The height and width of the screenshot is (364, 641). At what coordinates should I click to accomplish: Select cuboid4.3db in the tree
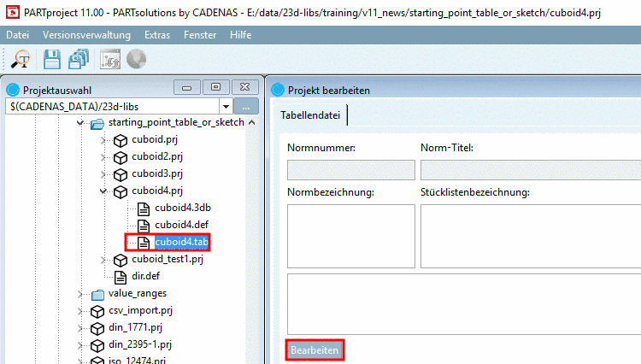pyautogui.click(x=183, y=208)
